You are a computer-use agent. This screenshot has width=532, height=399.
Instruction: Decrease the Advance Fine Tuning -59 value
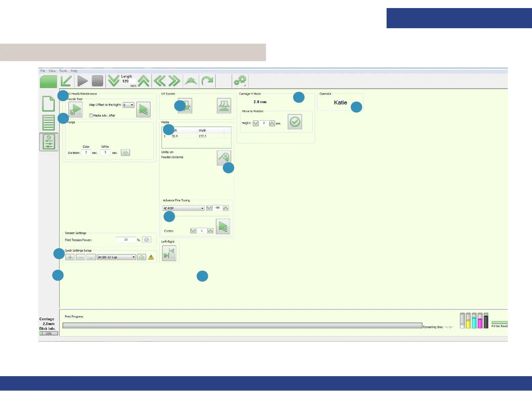click(x=209, y=208)
